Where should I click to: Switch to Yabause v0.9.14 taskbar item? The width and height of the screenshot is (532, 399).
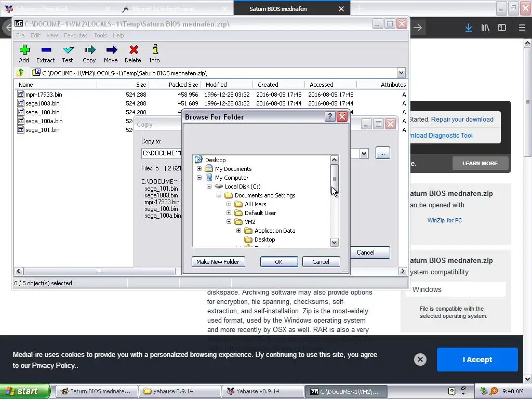[x=263, y=391]
